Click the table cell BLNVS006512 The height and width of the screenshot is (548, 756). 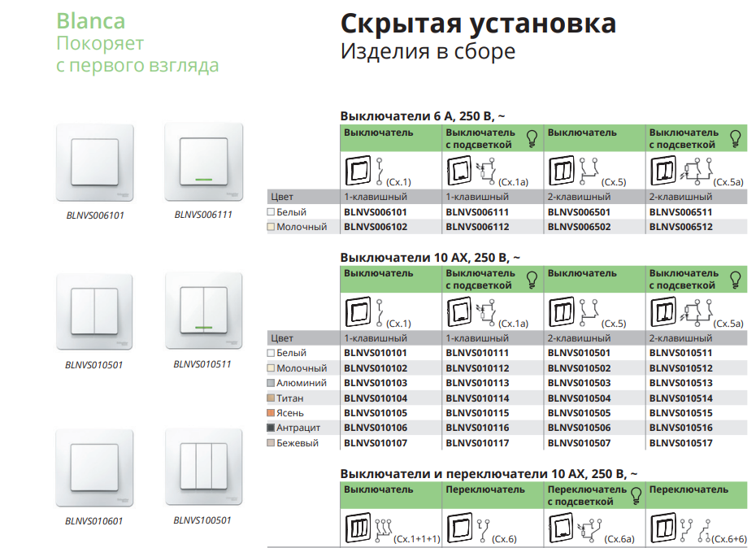[680, 227]
